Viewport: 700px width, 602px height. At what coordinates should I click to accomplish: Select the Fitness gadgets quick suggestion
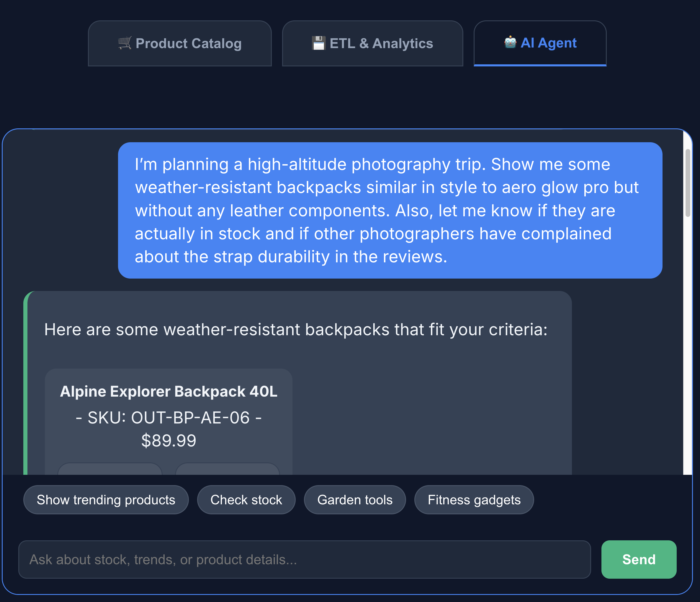[474, 500]
